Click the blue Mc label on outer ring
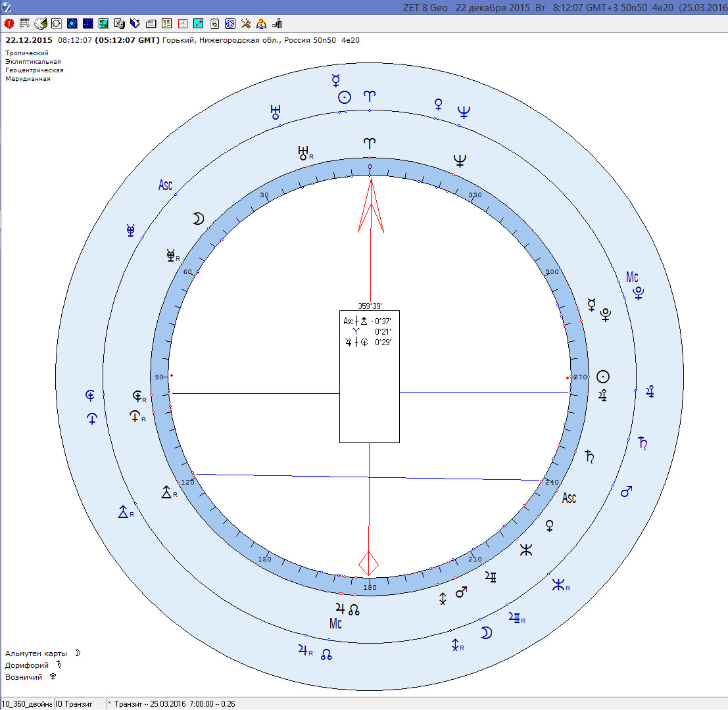The height and width of the screenshot is (710, 728). point(631,277)
